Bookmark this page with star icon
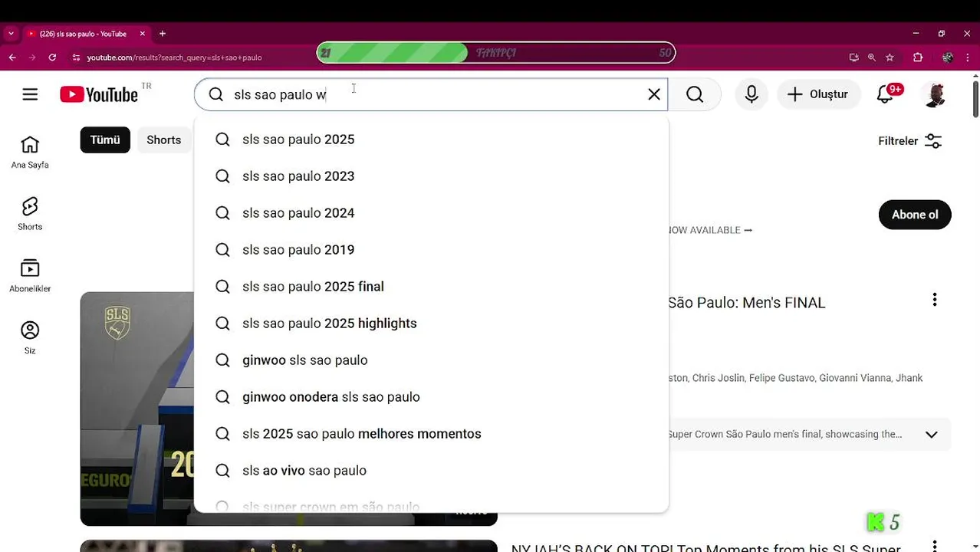The image size is (980, 552). coord(890,58)
